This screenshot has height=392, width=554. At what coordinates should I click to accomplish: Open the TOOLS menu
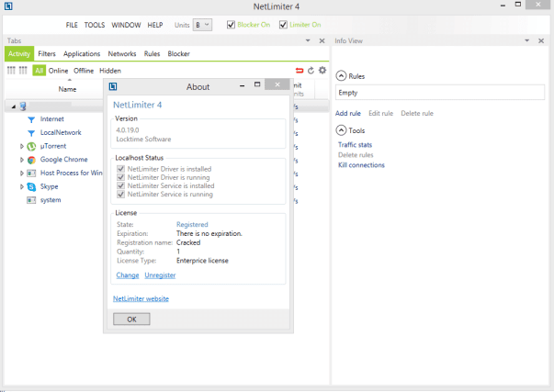coord(95,25)
